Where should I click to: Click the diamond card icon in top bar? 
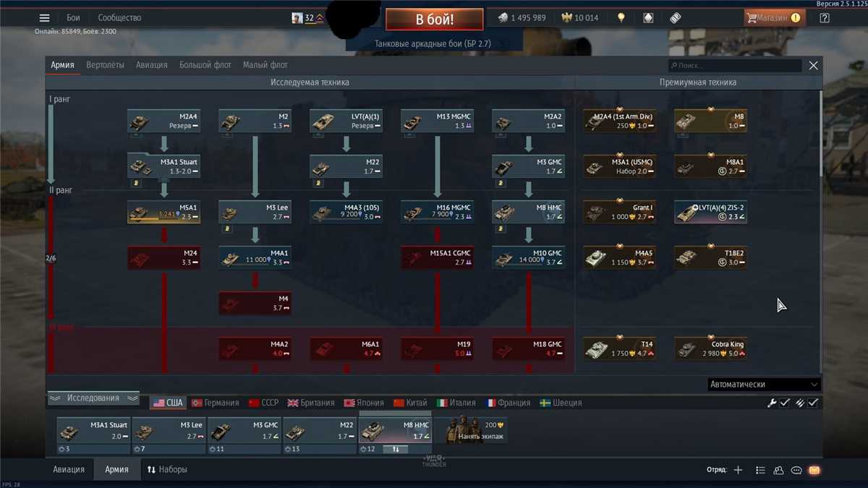coord(648,18)
